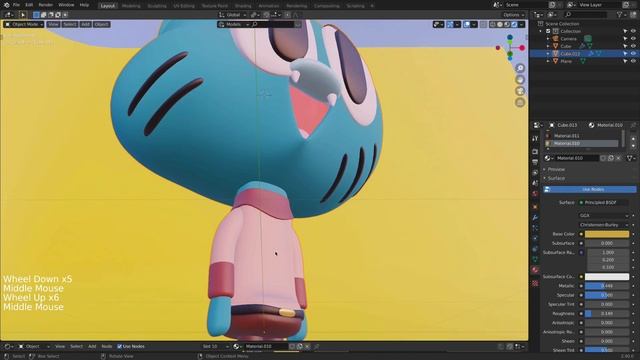This screenshot has height=360, width=640.
Task: Open the Global transform orientation dropdown
Action: [232, 15]
